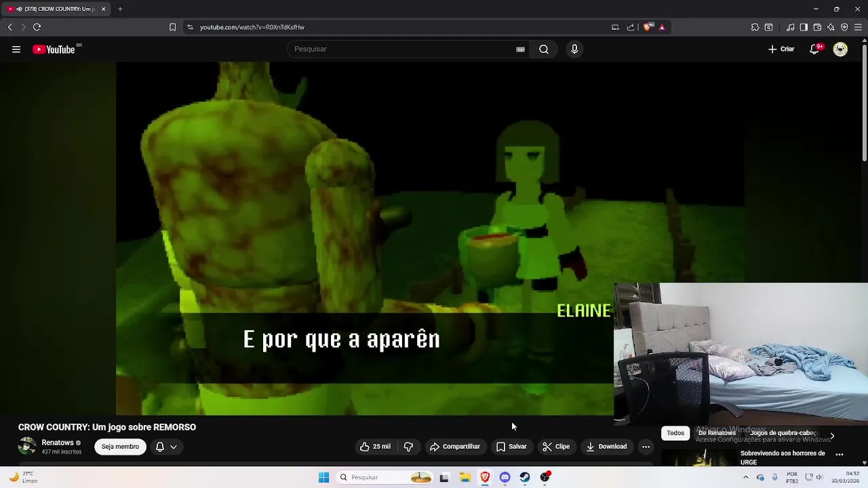The height and width of the screenshot is (488, 868).
Task: Open Task View on the taskbar
Action: point(444,477)
